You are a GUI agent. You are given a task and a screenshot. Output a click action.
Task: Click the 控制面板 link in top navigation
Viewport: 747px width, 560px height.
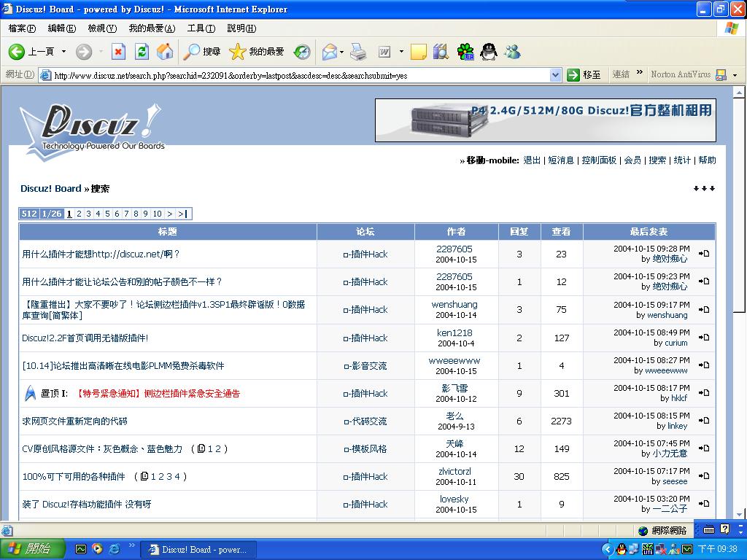tap(598, 160)
